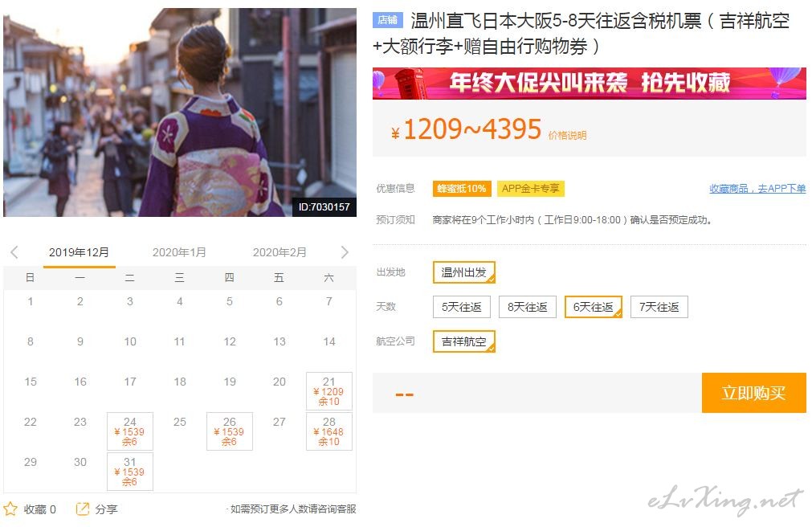This screenshot has height=527, width=812.
Task: Click the 蜂蜜抵10% discount tag
Action: click(x=461, y=189)
